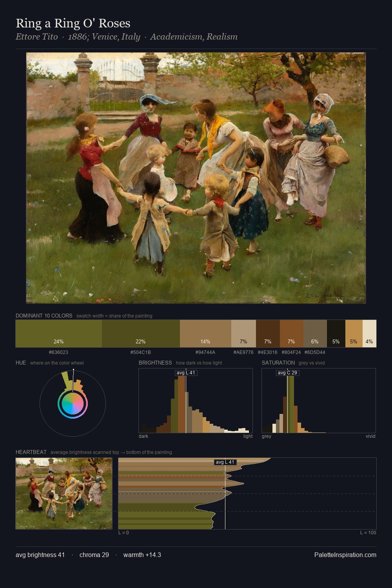Click the Academicism, Realism style text
This screenshot has width=392, height=588.
coord(194,37)
